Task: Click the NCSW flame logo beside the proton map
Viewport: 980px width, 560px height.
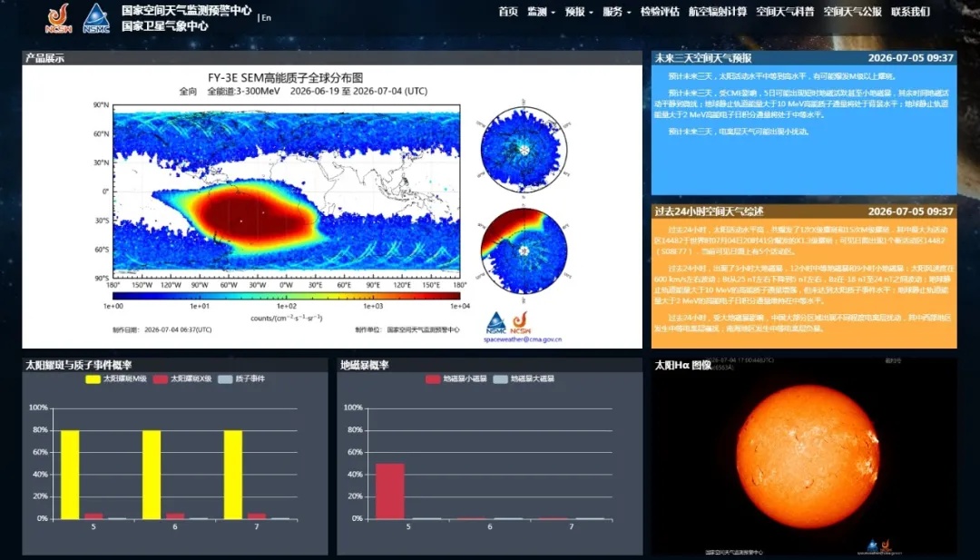Action: (x=521, y=322)
